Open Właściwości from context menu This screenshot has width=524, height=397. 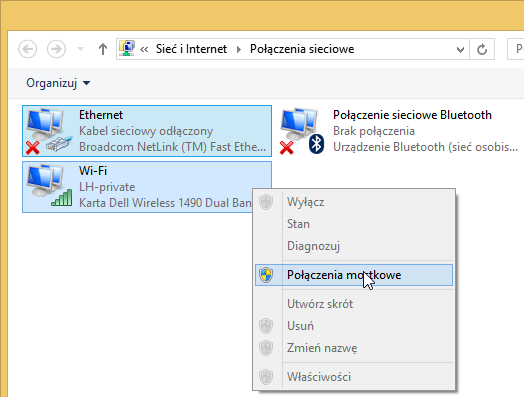pyautogui.click(x=354, y=377)
